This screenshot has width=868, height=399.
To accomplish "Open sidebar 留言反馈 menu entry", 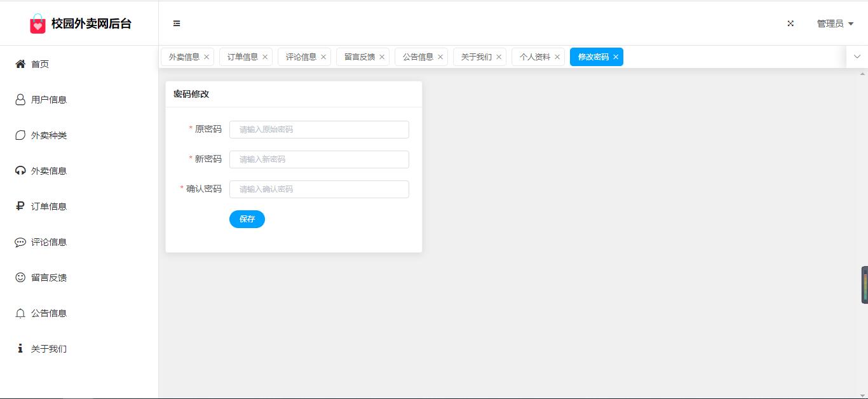I will tap(79, 278).
